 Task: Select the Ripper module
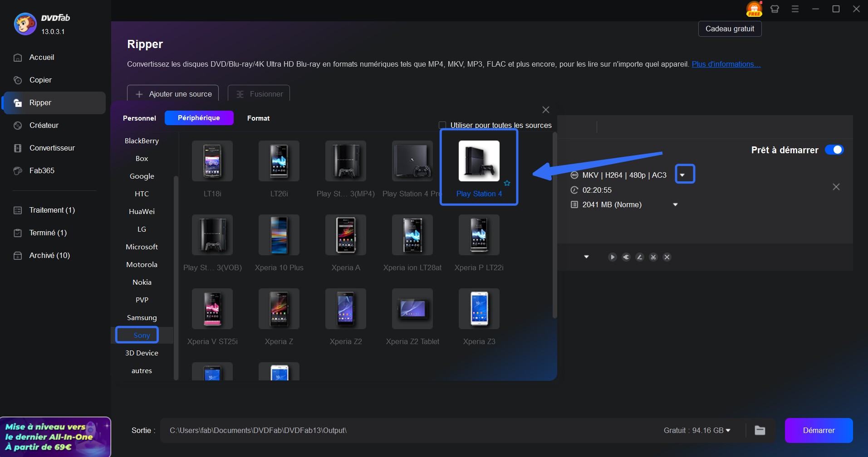(x=54, y=103)
